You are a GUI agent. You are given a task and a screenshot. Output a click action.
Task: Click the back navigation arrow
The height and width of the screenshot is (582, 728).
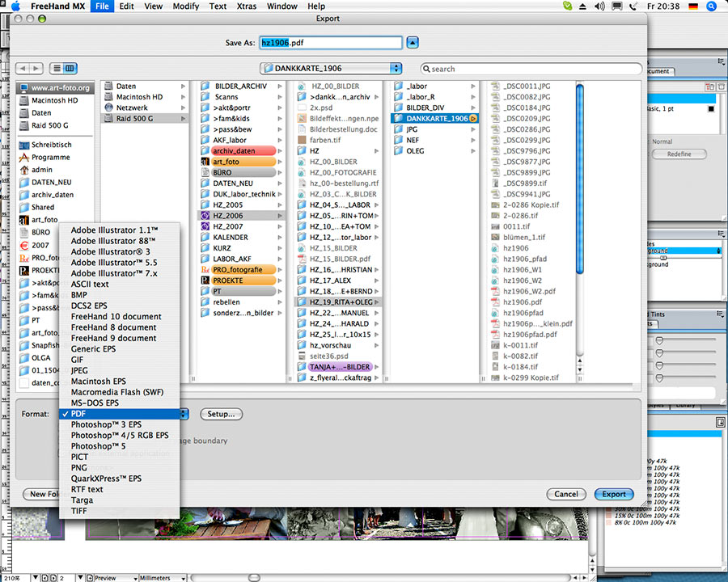point(23,68)
